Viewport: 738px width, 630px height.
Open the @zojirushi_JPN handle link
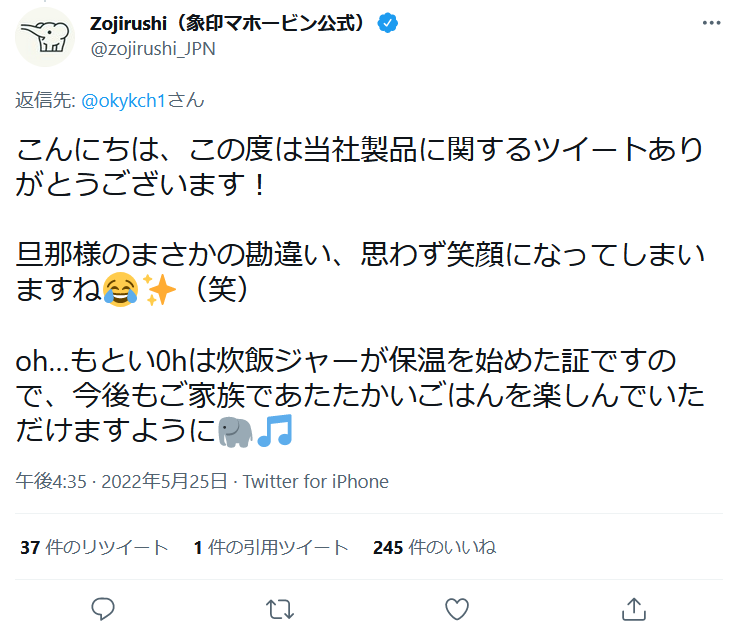point(152,48)
